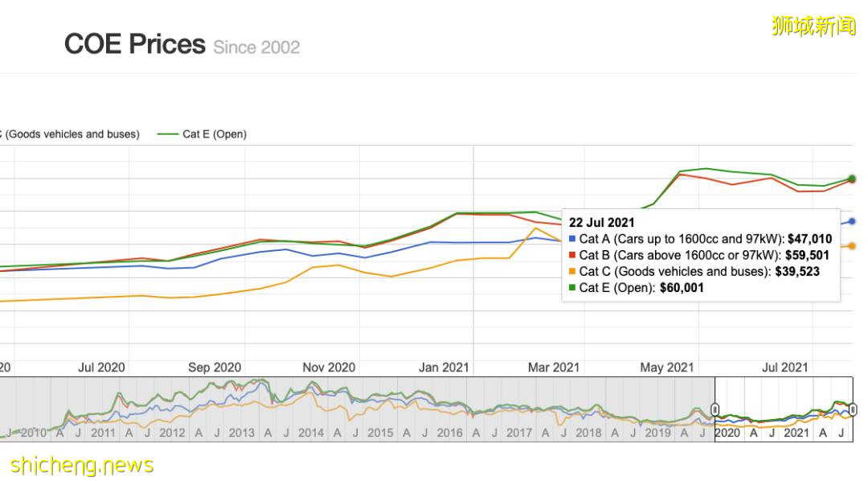The image size is (868, 481).
Task: Click 2016 in the range navigator
Action: click(x=450, y=433)
